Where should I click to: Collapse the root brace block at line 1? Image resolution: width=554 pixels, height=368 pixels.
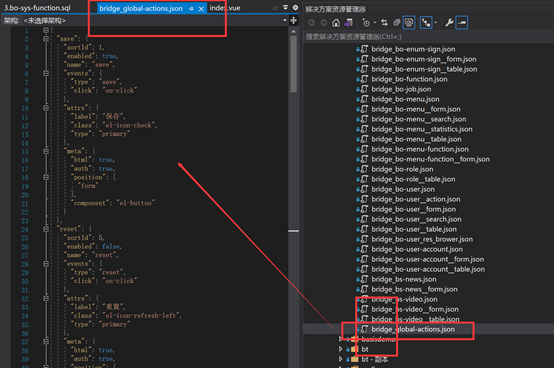[x=46, y=30]
